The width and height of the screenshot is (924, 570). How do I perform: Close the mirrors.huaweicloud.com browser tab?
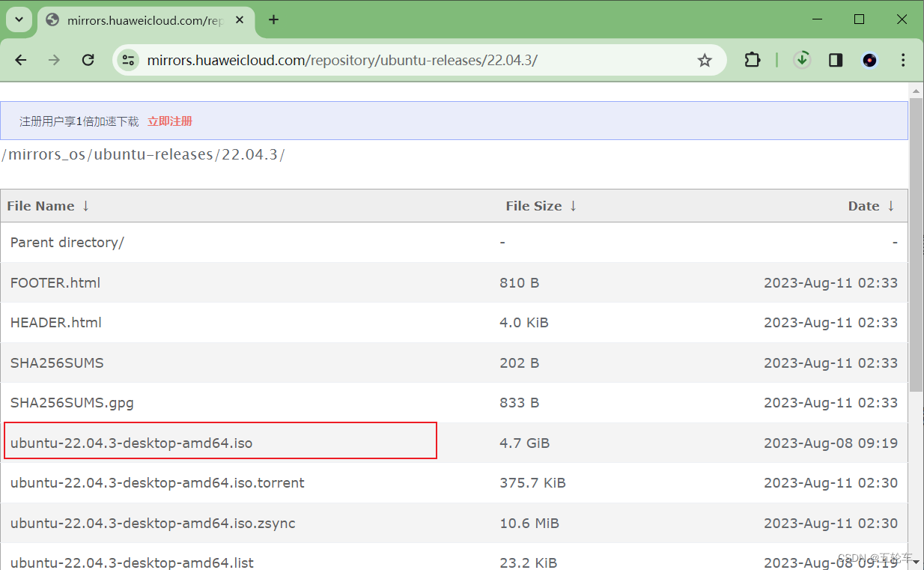coord(240,20)
